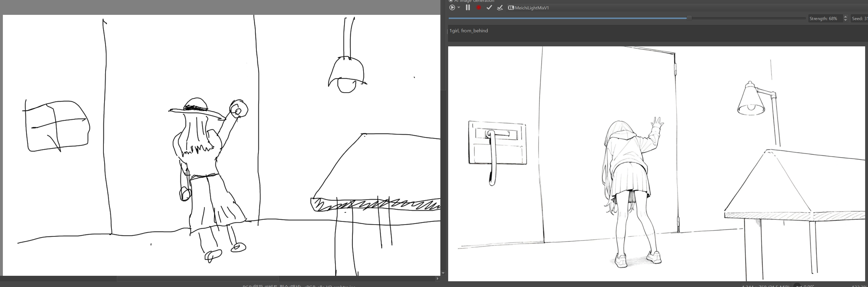
Task: Click the XL model icon
Action: 511,8
